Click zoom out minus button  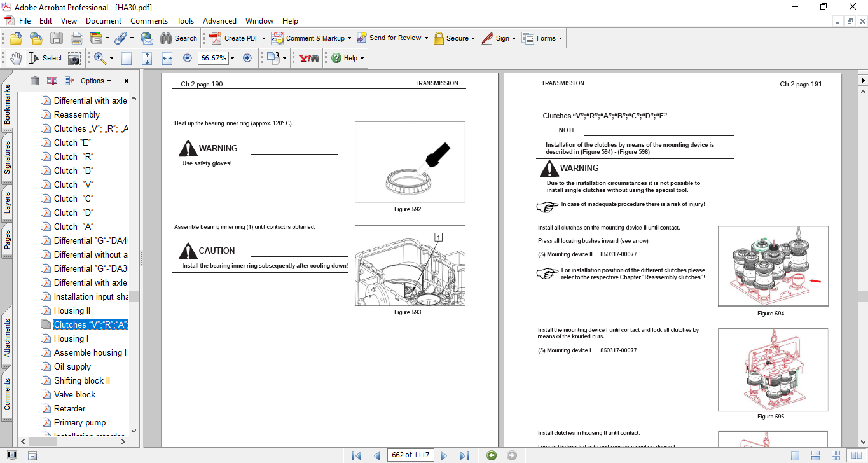[188, 58]
